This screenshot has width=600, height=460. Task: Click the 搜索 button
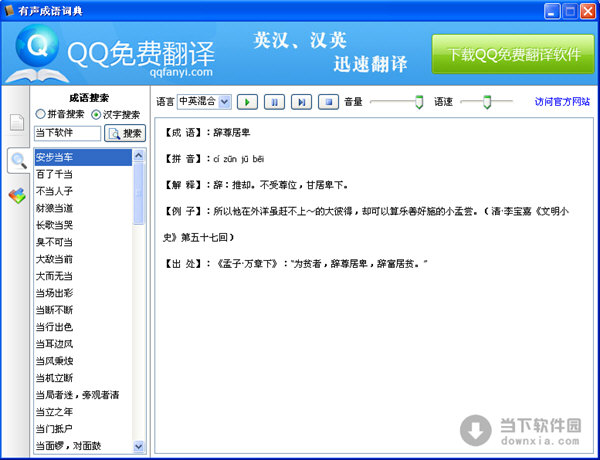125,133
